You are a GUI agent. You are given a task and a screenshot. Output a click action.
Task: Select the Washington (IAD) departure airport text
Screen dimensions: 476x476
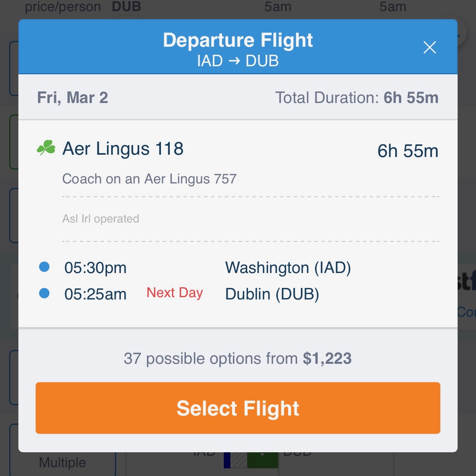(288, 268)
